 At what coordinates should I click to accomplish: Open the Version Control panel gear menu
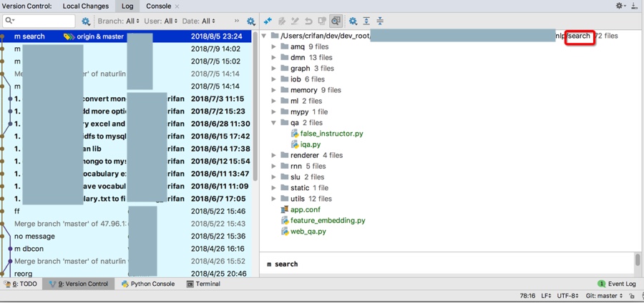pos(620,6)
